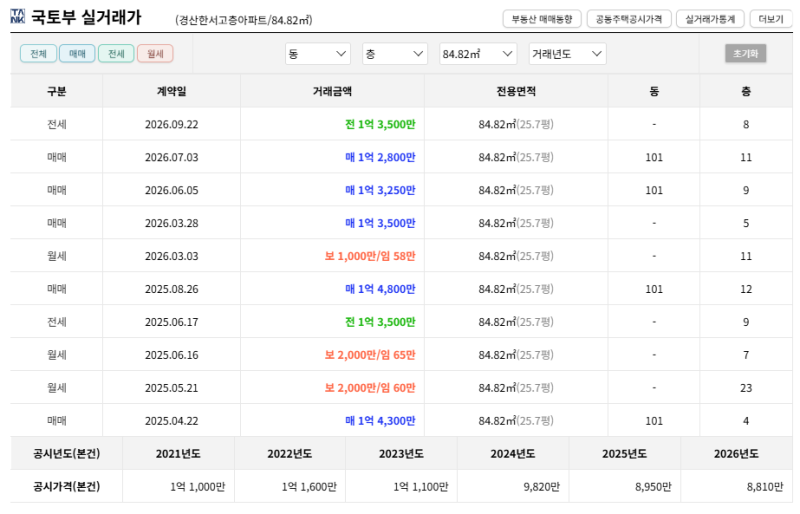Select the 2025.05.21 contract date
This screenshot has height=514, width=800.
tap(171, 388)
